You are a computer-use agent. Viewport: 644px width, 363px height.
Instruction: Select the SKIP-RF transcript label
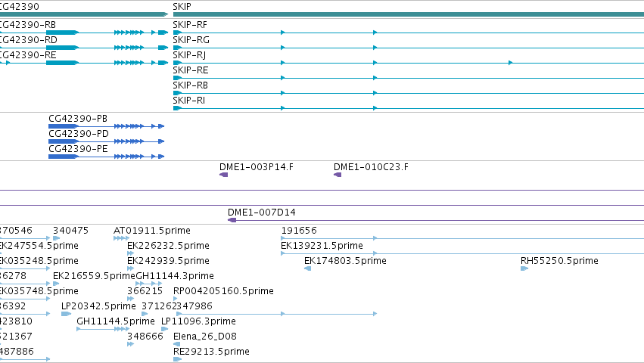tap(190, 25)
